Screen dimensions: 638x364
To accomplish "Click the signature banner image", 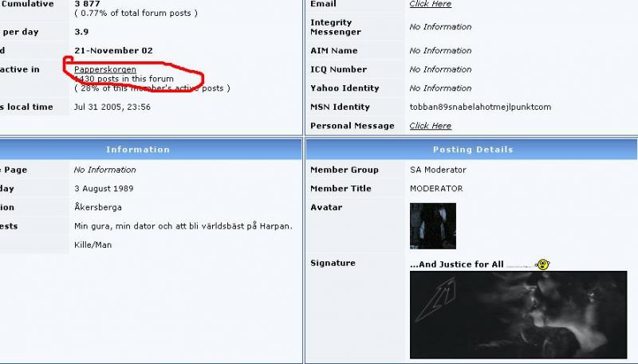I will tap(518, 315).
